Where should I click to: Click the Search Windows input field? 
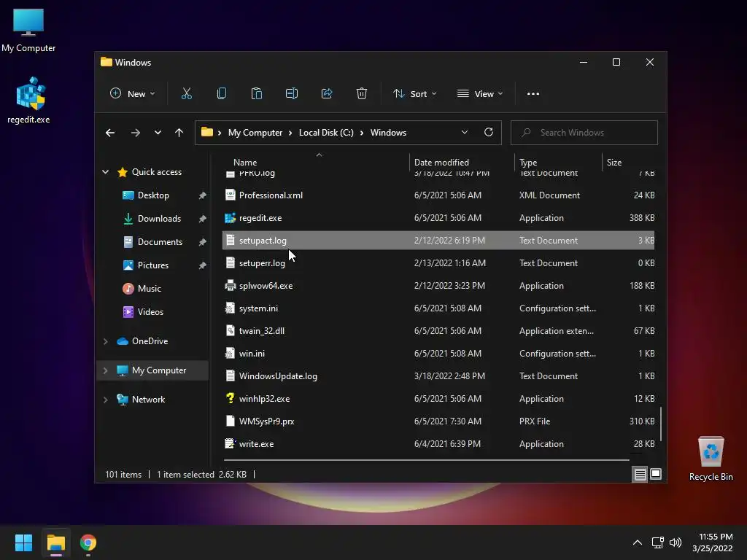[x=584, y=133]
